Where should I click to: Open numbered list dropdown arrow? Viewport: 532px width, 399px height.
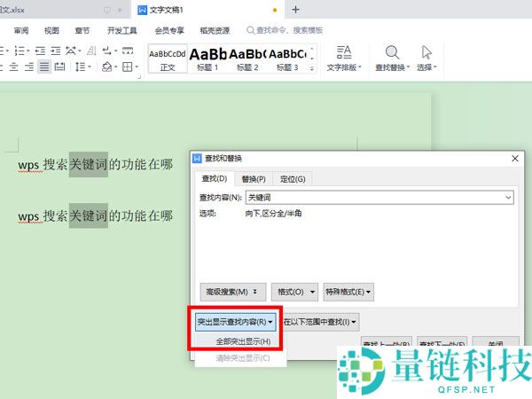coord(28,51)
